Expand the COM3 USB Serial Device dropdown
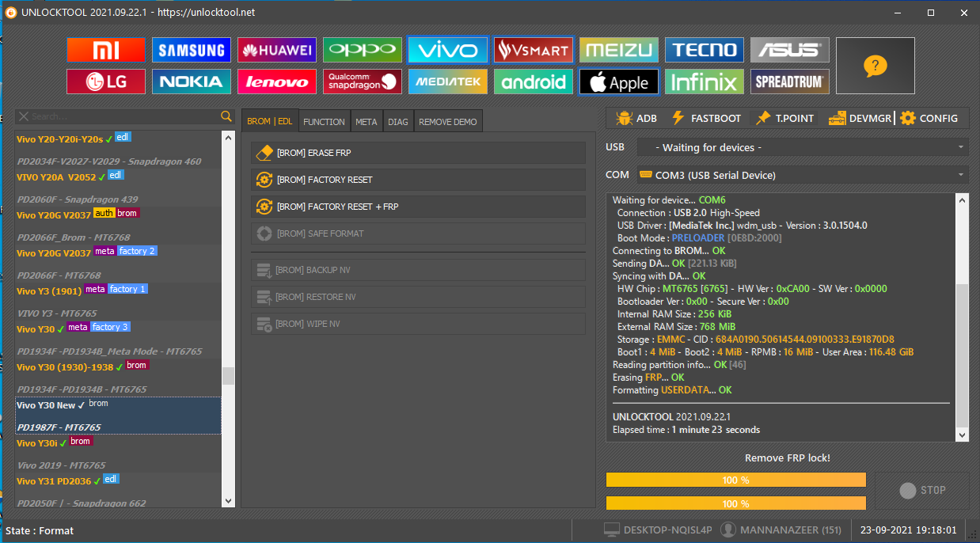This screenshot has width=980, height=543. (x=803, y=175)
